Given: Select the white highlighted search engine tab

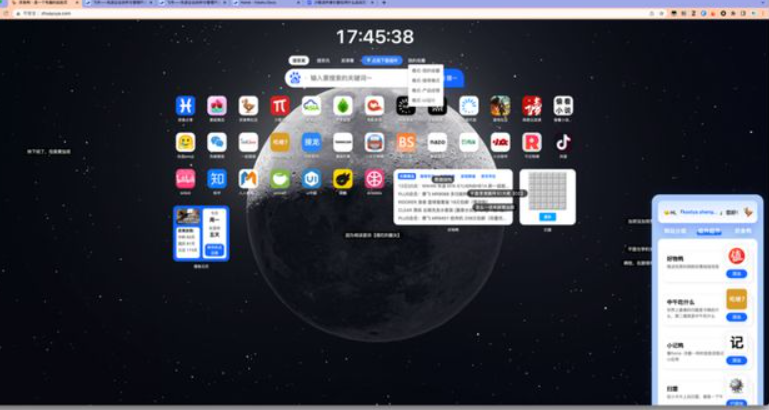Looking at the screenshot, I should tap(299, 61).
